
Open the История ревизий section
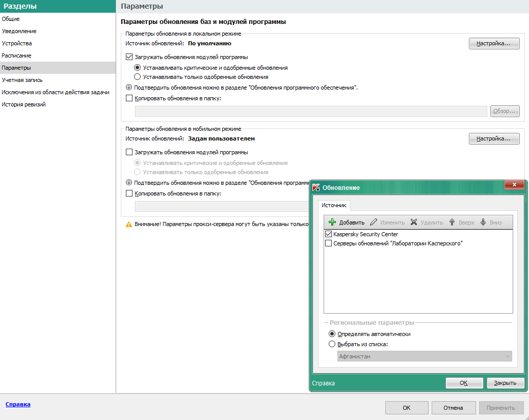coord(58,104)
